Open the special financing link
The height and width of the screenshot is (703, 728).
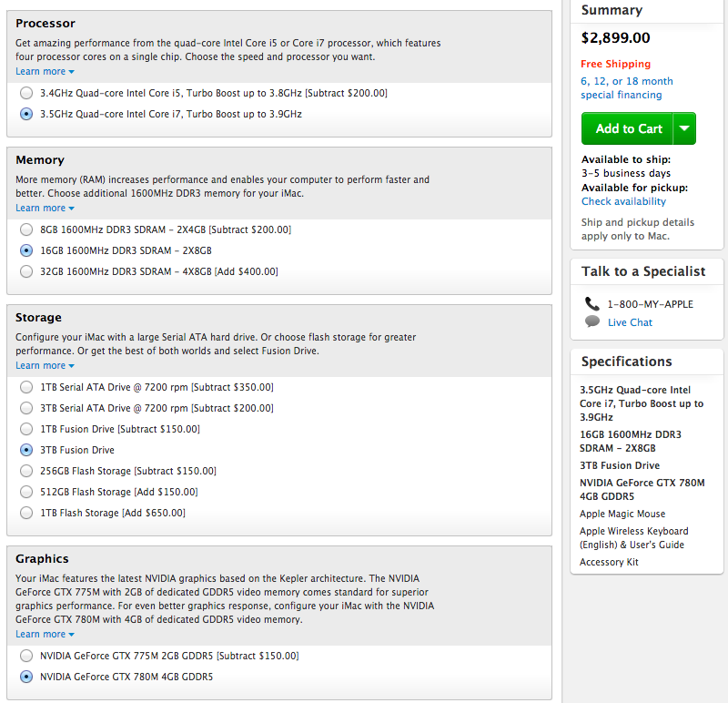click(626, 87)
